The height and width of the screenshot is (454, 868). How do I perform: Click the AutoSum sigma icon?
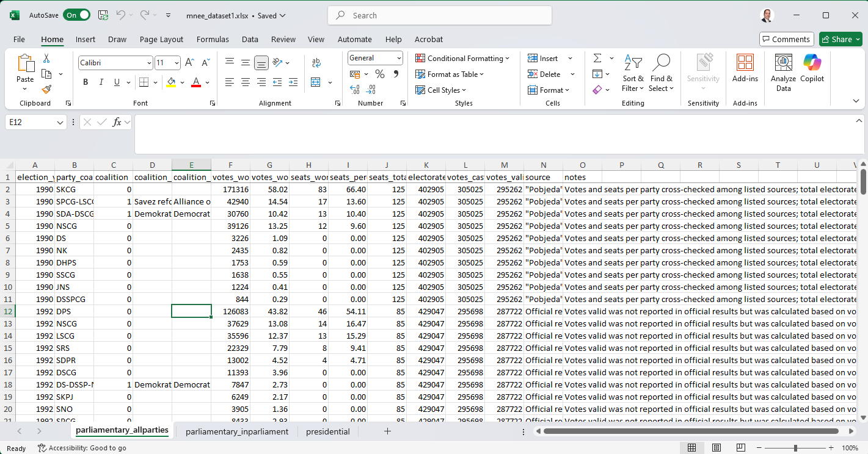pos(597,58)
